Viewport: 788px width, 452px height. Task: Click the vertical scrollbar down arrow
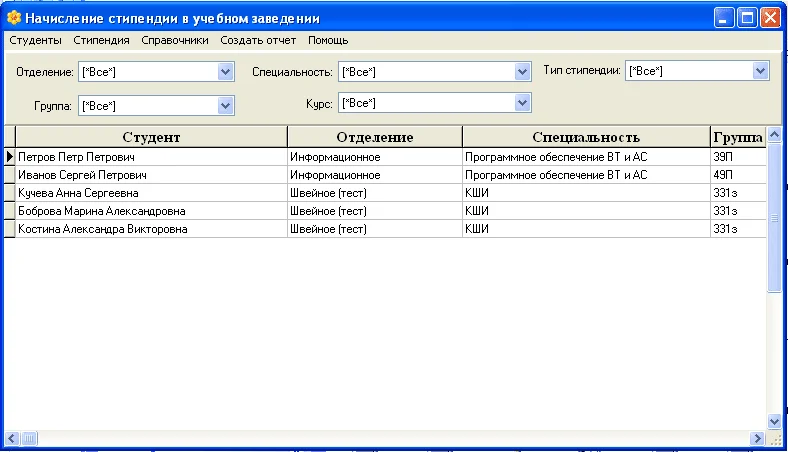774,422
